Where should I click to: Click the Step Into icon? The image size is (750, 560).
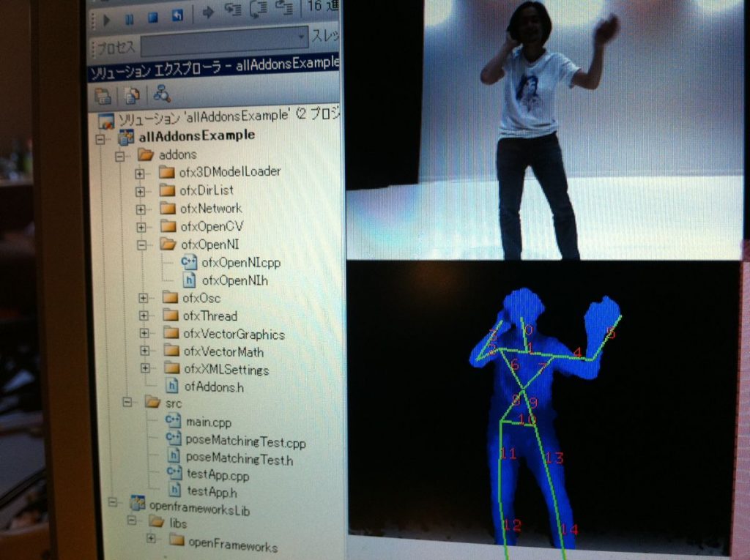point(232,10)
